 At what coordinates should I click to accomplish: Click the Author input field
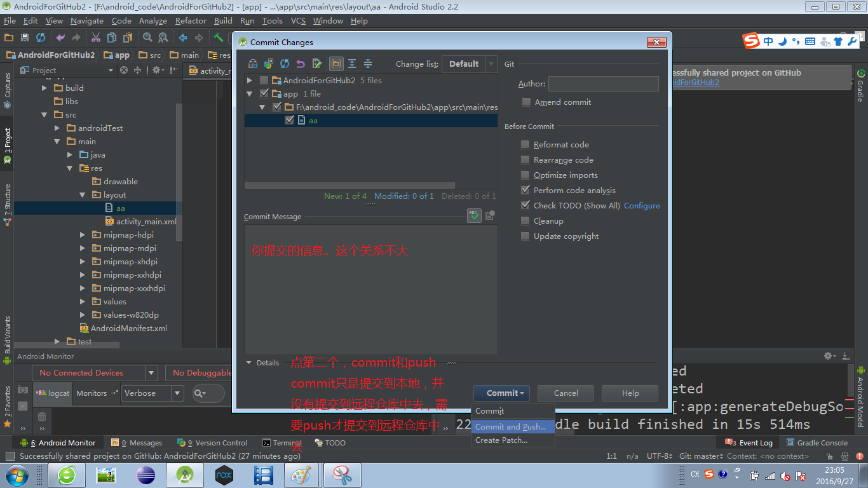(603, 84)
